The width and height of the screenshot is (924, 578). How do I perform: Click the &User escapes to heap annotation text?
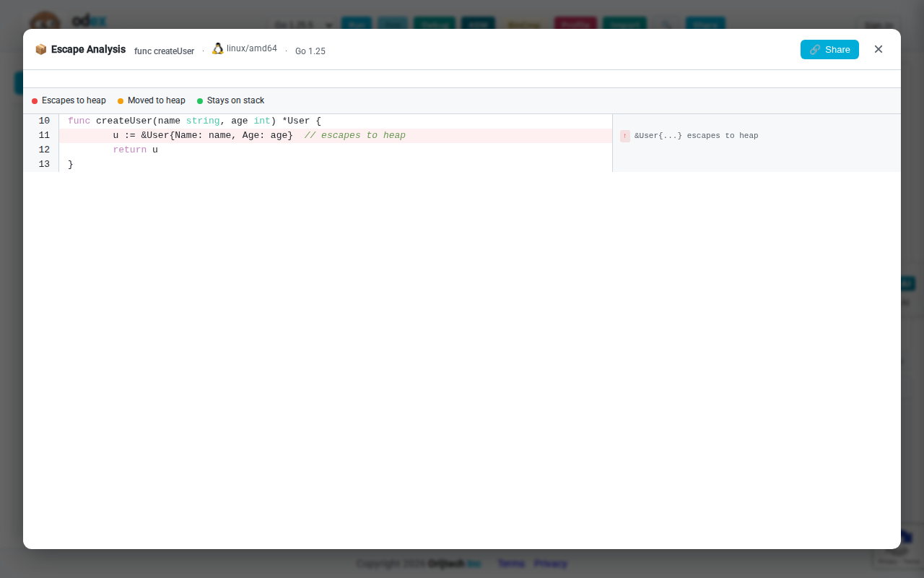(696, 135)
